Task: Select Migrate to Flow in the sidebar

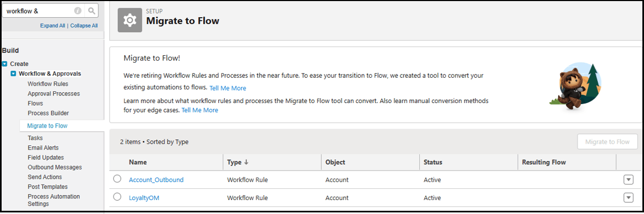Action: coord(47,126)
